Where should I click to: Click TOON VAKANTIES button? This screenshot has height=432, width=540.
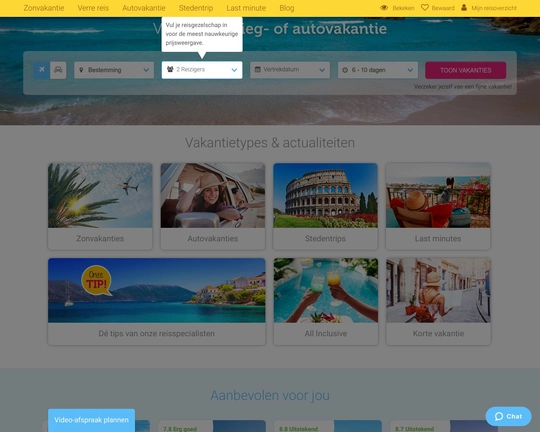pyautogui.click(x=466, y=70)
